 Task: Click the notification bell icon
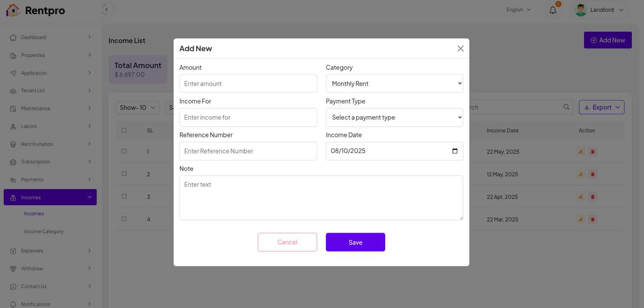553,10
